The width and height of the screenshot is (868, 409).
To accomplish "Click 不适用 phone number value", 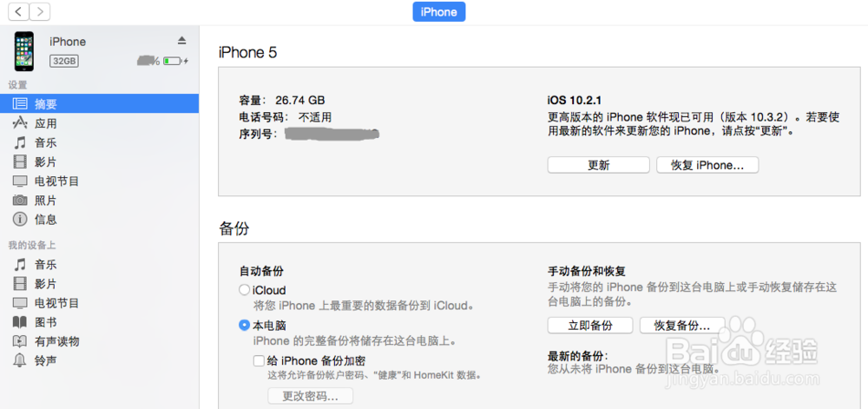I will pos(315,117).
